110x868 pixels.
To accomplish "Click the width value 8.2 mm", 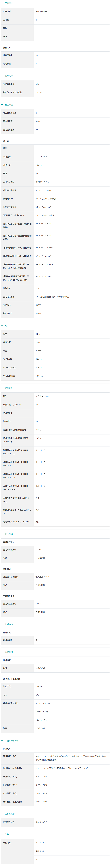I will coord(39,334).
